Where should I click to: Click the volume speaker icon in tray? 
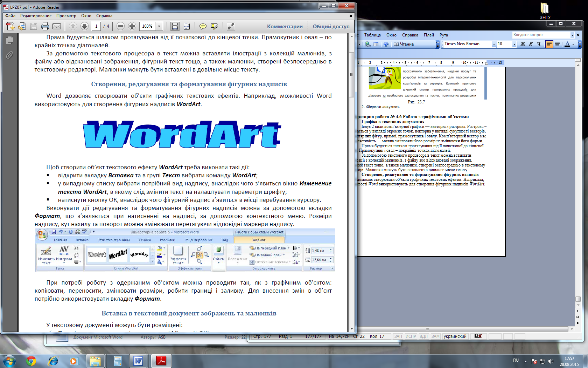click(x=551, y=361)
